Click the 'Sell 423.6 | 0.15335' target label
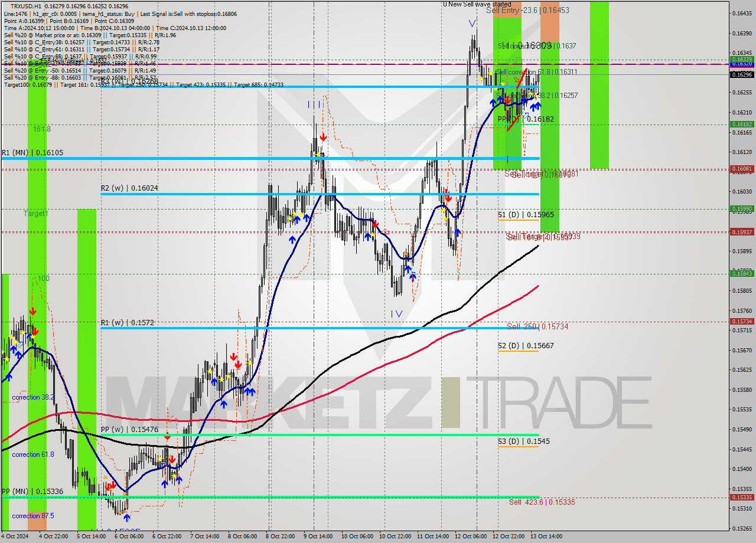Viewport: 756px width, 543px height. coord(542,502)
